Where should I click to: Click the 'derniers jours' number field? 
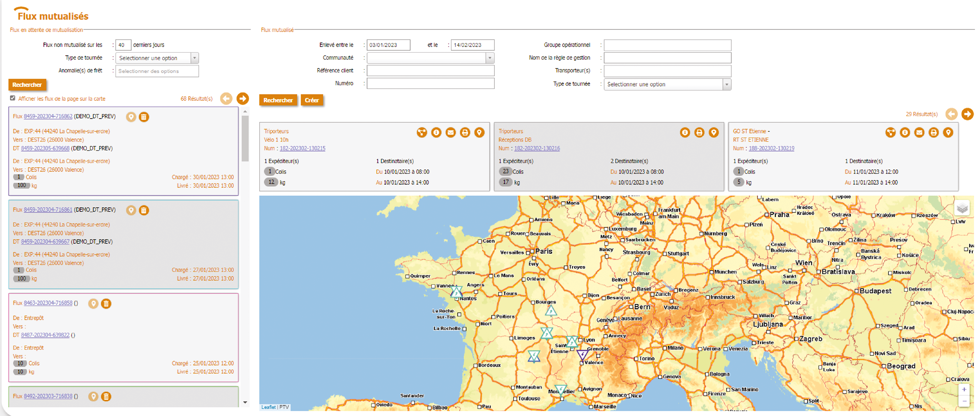point(123,45)
